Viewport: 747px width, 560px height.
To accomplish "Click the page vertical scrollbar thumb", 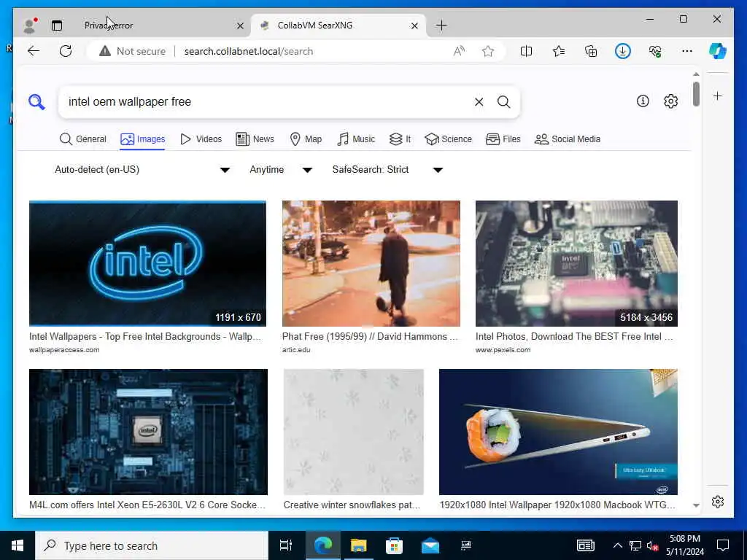I will 696,94.
